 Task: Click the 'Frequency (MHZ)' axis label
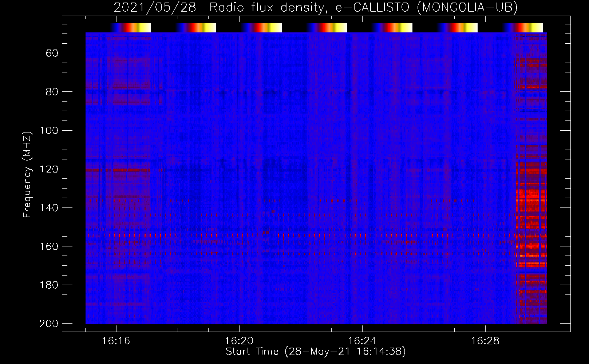coord(28,174)
